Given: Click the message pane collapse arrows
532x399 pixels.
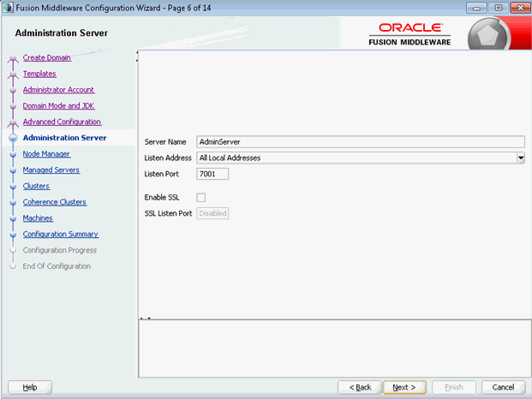Looking at the screenshot, I should 146,319.
